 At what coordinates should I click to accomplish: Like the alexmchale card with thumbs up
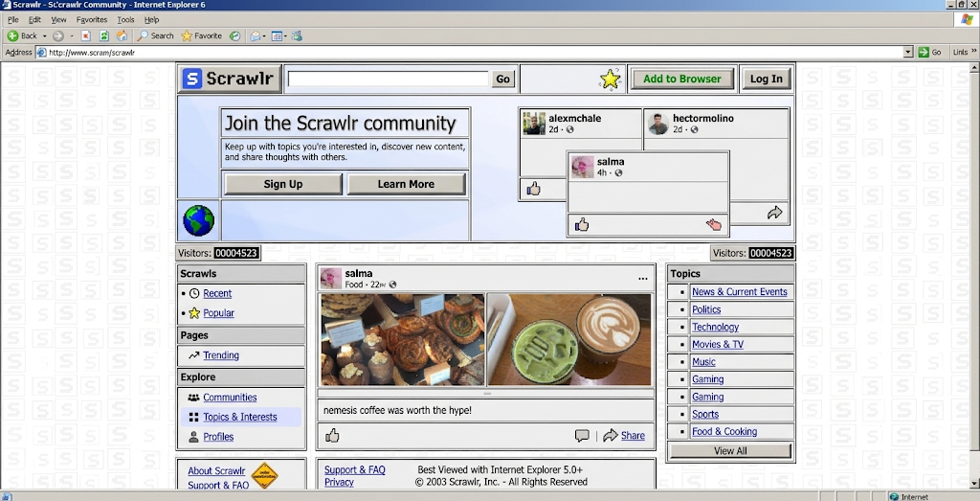533,189
